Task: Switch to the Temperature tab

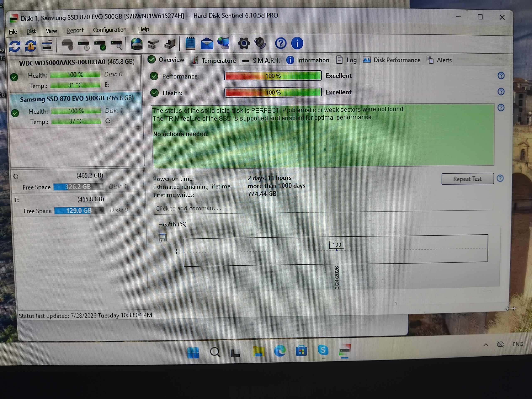Action: [x=214, y=61]
